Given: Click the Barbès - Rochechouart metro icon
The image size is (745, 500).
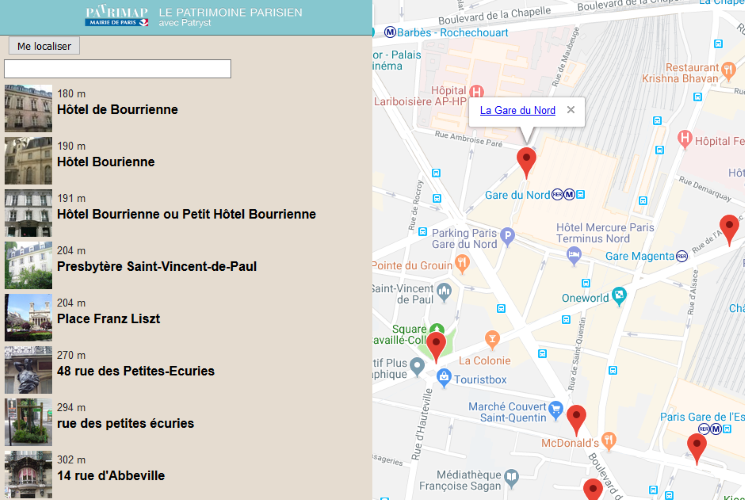Looking at the screenshot, I should (x=393, y=30).
